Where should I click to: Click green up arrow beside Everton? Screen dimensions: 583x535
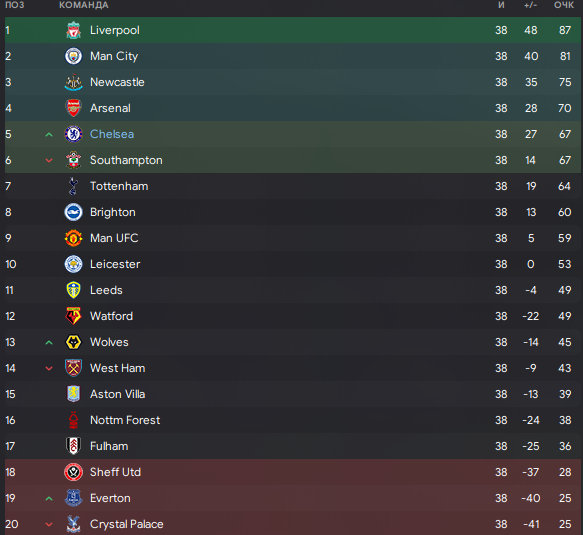pos(49,499)
